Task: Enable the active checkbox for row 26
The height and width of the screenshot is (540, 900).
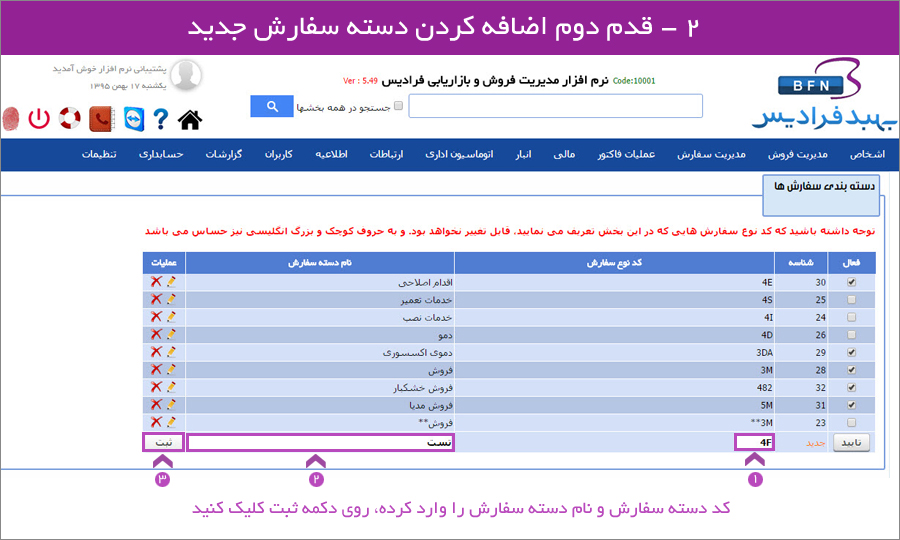Action: (851, 335)
